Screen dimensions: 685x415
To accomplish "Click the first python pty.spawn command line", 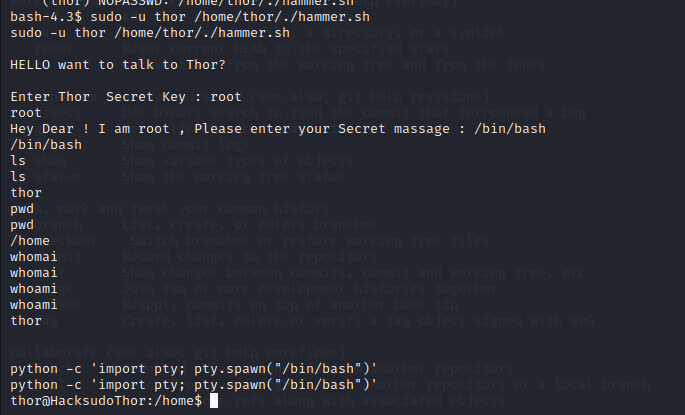I will (194, 368).
